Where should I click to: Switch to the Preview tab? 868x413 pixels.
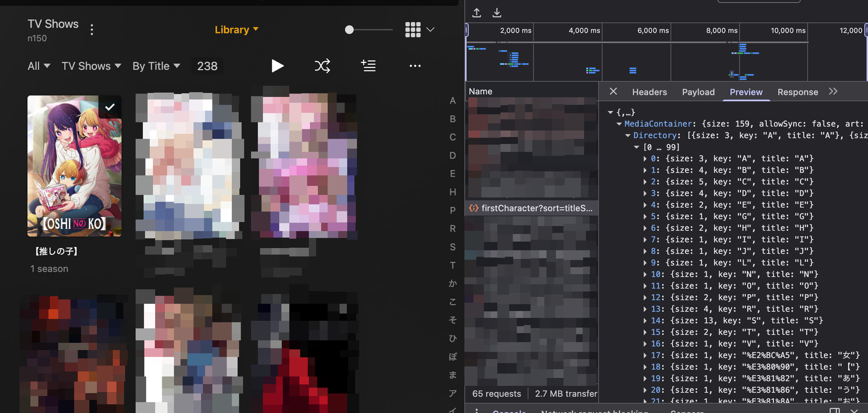coord(746,92)
